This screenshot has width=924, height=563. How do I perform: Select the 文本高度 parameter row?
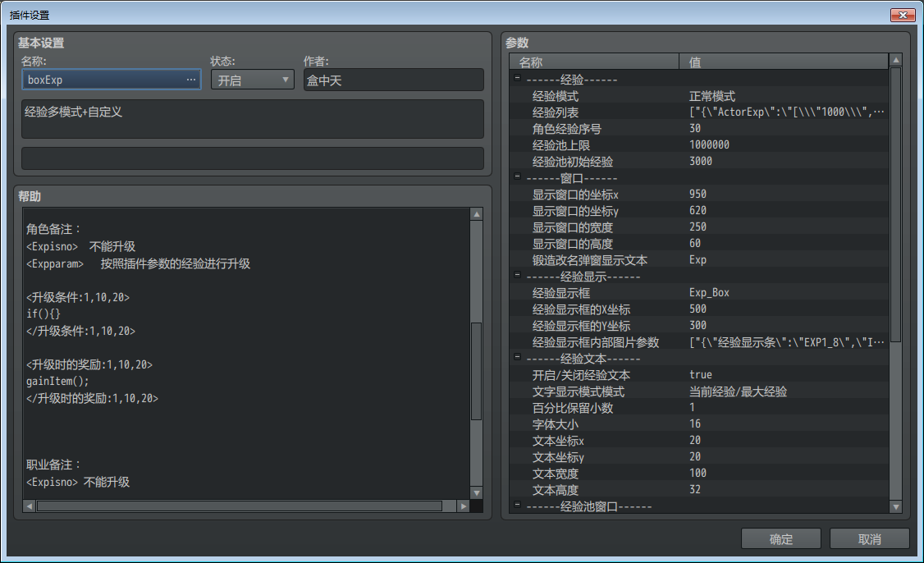699,490
